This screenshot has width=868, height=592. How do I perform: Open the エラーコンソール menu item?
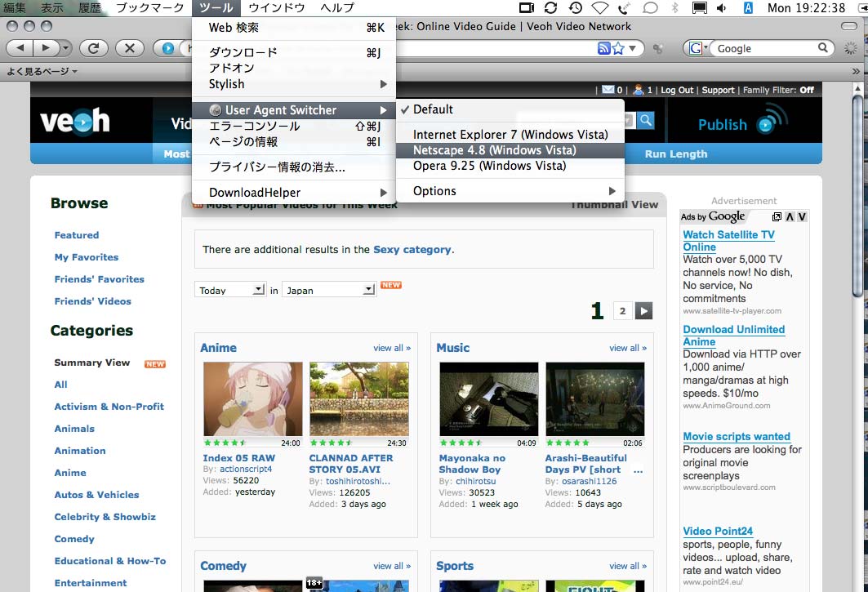293,127
